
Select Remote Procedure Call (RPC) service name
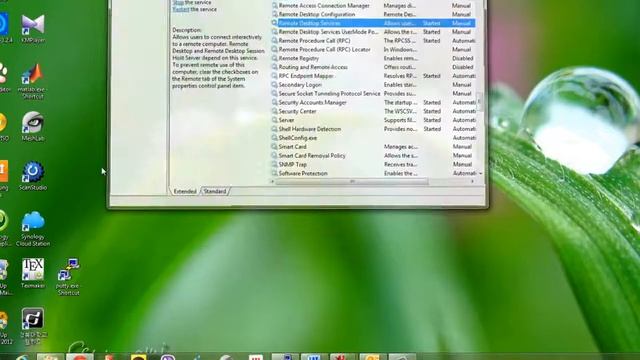(x=314, y=41)
